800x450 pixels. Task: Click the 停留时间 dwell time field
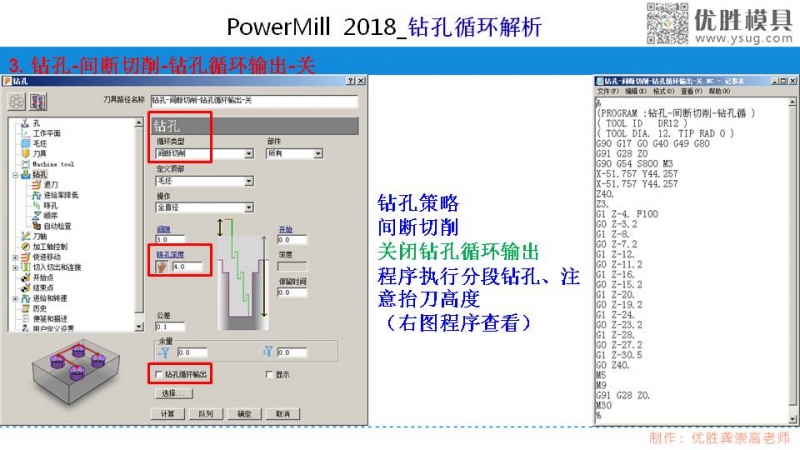point(292,292)
